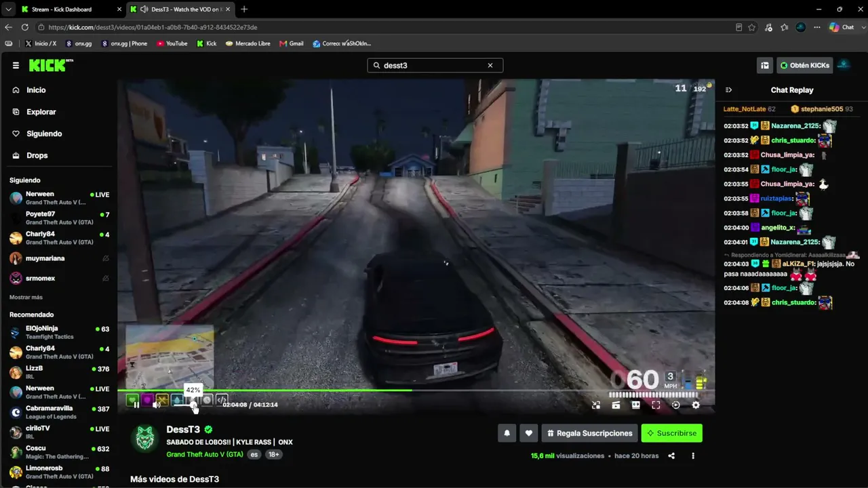
Task: Open the YouTube bookmark
Action: point(172,43)
